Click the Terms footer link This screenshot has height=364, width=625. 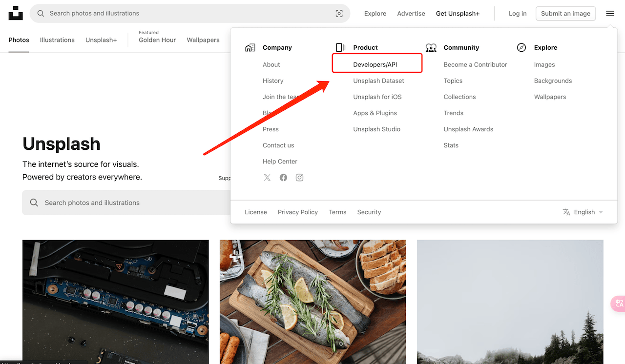[x=337, y=212]
